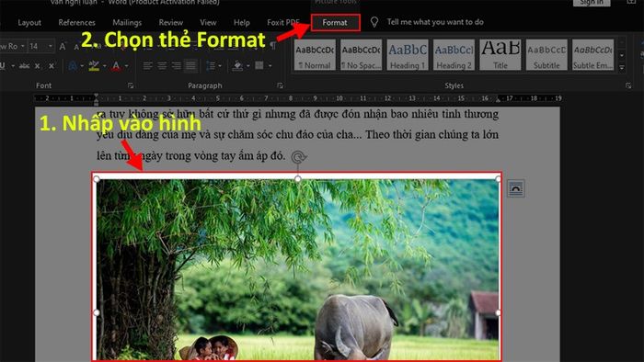Open the underline style dropdown arrow

[13, 65]
